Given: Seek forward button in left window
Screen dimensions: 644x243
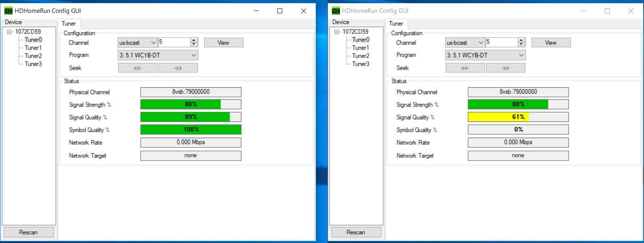Looking at the screenshot, I should coord(178,68).
